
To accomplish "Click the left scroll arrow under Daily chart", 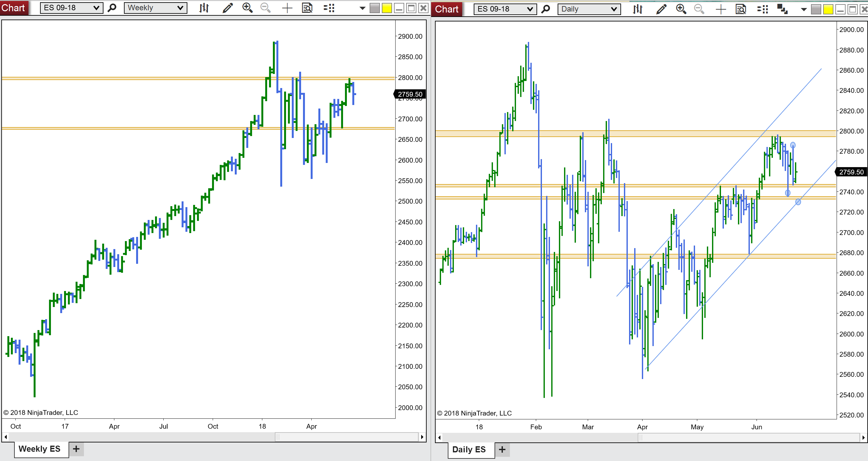I will [x=439, y=438].
